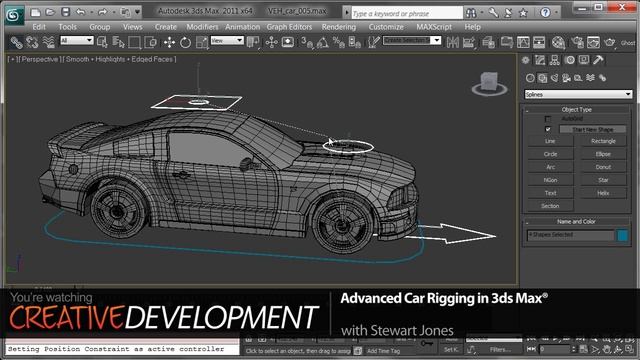Uncheck the Start New Shape checkbox
The height and width of the screenshot is (360, 640).
pyautogui.click(x=548, y=129)
